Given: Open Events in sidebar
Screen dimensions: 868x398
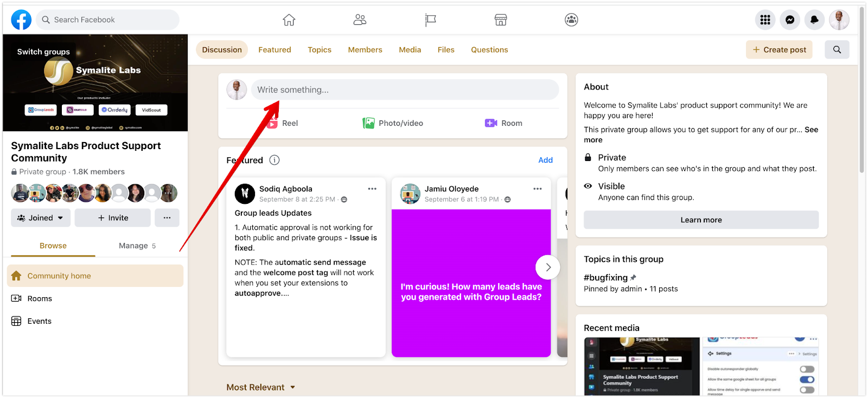Looking at the screenshot, I should 95,322.
